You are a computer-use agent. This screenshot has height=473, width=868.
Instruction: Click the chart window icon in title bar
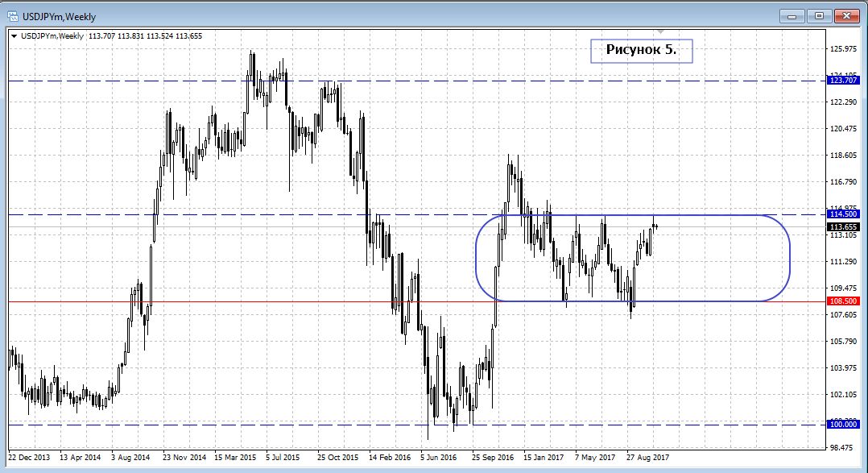click(11, 15)
